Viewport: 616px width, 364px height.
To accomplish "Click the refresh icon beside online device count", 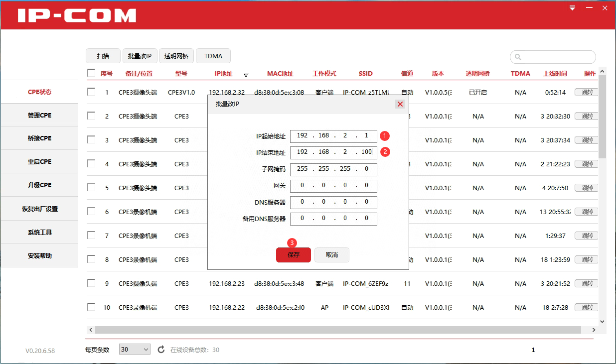I will click(x=161, y=350).
